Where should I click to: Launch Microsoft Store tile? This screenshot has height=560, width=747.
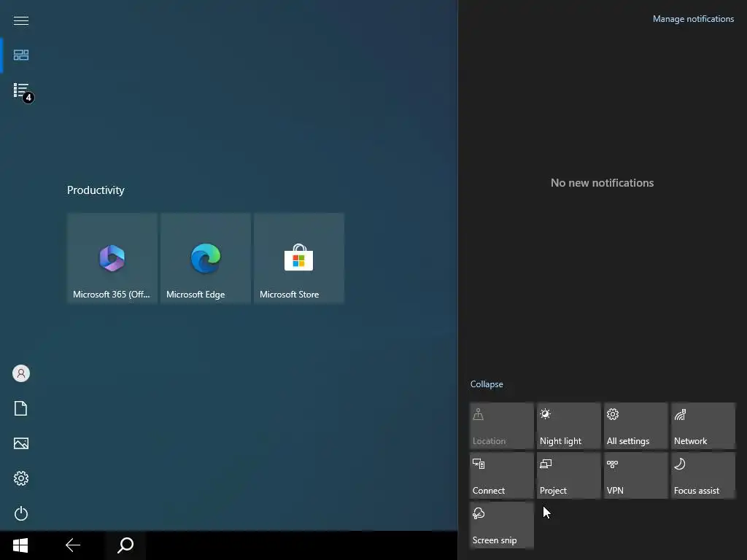click(298, 257)
